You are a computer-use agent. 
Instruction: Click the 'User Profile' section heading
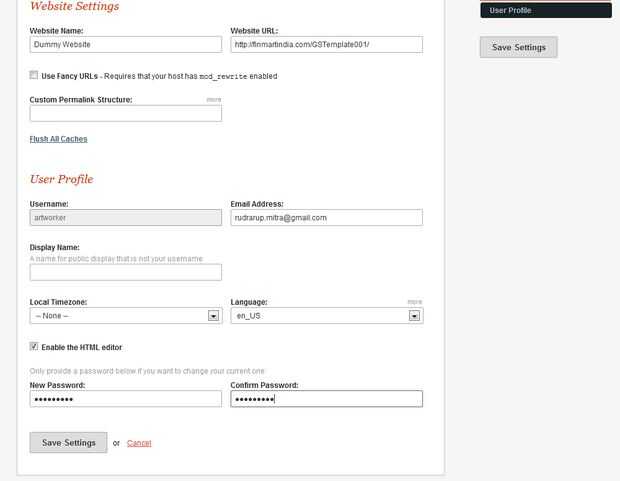coord(62,179)
